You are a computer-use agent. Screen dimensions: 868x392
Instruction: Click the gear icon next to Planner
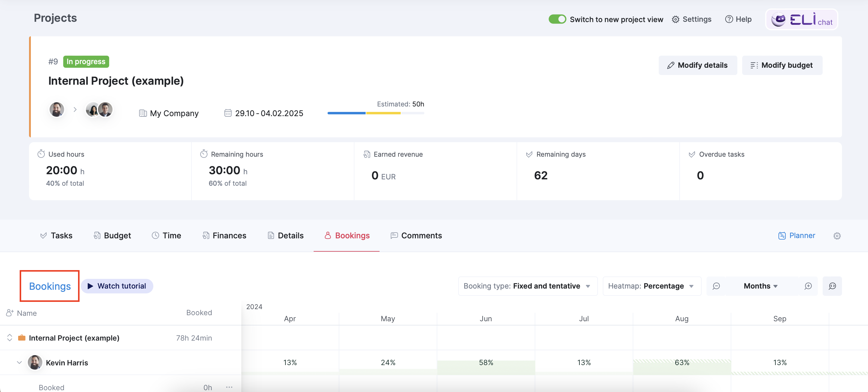837,236
